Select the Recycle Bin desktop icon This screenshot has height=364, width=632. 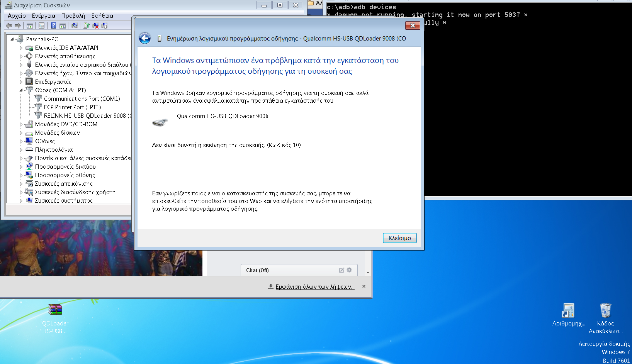605,319
